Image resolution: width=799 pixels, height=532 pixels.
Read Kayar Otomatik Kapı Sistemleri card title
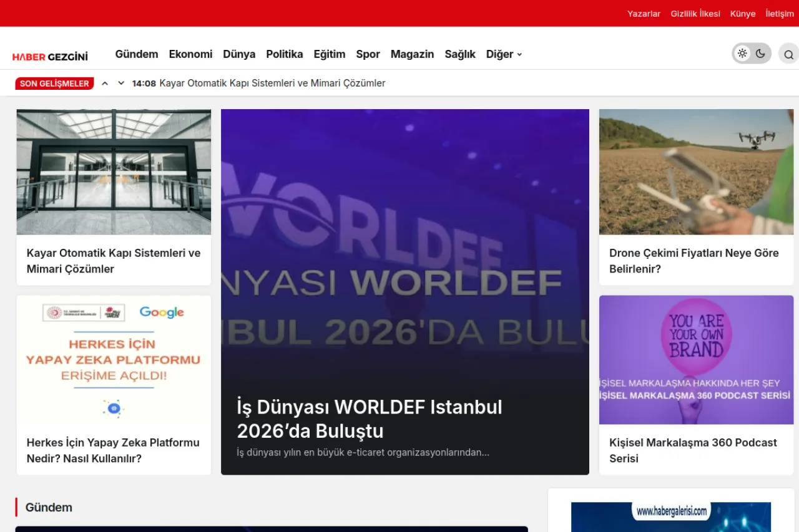[x=114, y=261]
